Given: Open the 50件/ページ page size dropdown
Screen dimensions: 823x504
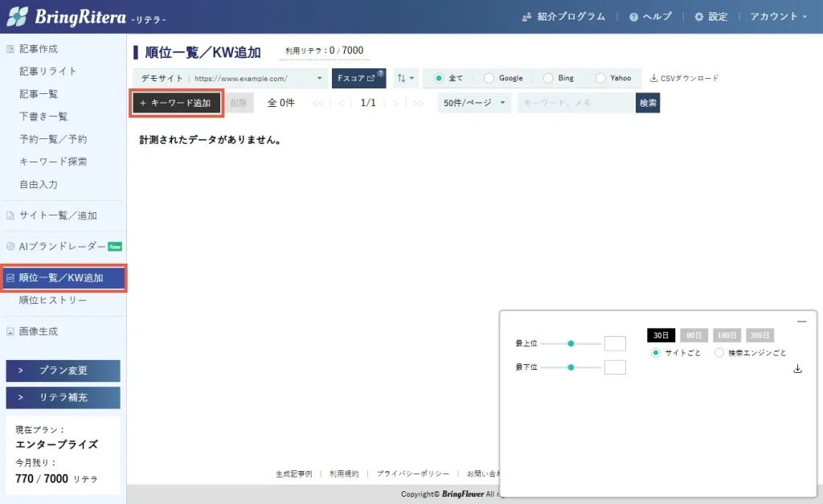Looking at the screenshot, I should (474, 103).
